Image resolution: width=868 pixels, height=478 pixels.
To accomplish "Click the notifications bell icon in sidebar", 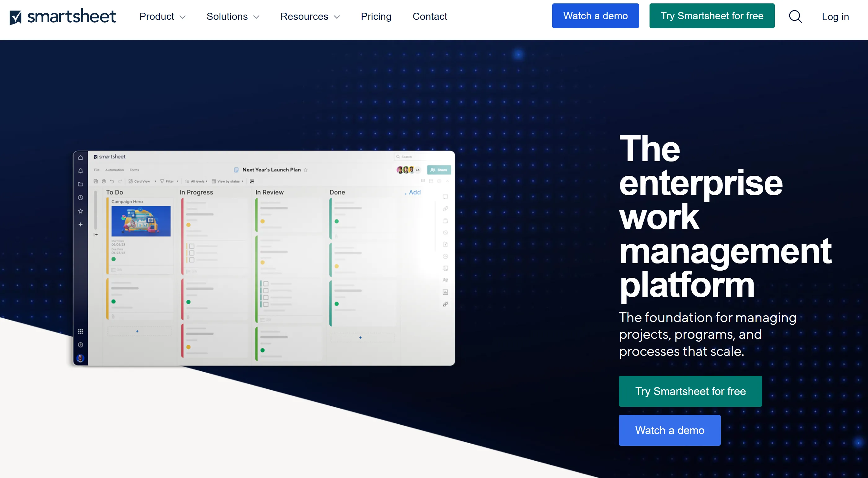I will 81,171.
